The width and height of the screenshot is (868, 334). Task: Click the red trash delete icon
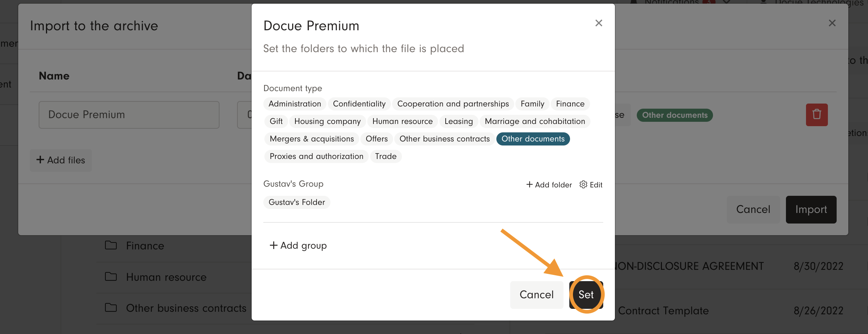(x=817, y=115)
